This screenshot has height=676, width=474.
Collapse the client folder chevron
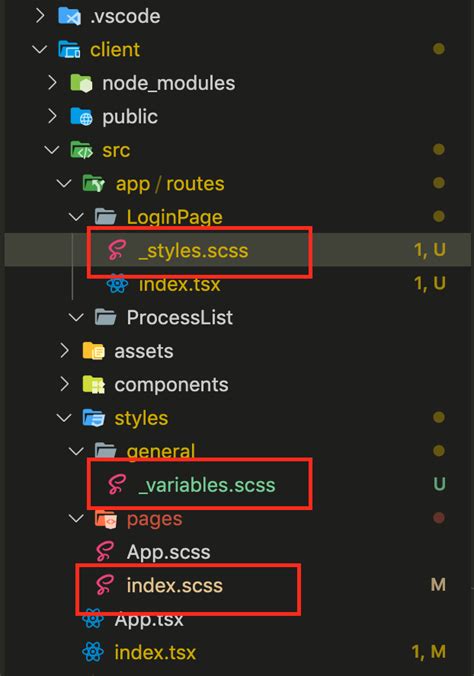pos(40,49)
